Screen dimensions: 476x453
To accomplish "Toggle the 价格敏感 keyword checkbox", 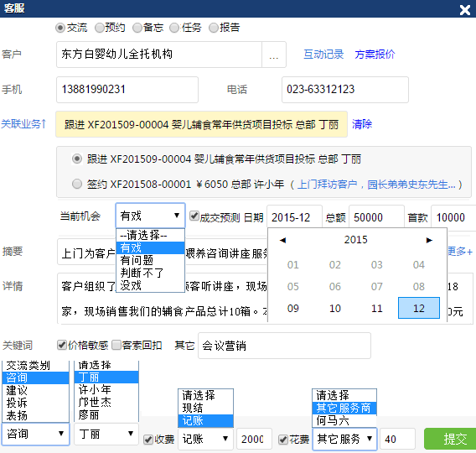I will [62, 345].
